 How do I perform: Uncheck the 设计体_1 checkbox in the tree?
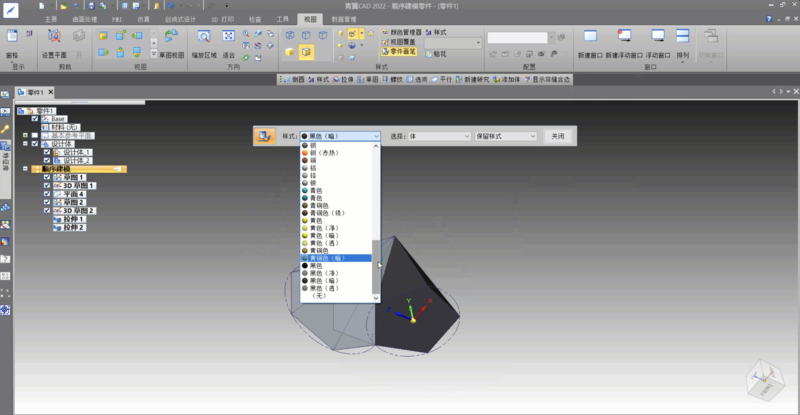click(x=47, y=152)
